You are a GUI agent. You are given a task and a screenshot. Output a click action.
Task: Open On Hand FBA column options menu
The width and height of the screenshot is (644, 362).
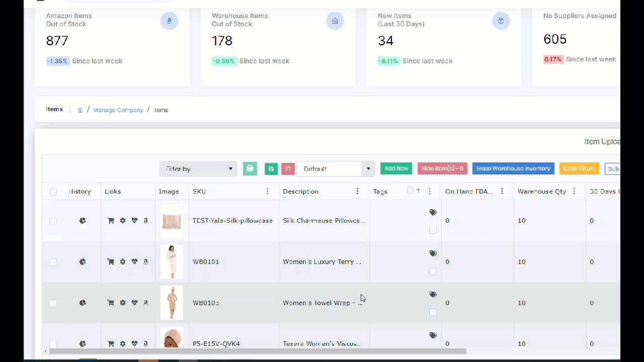point(502,192)
